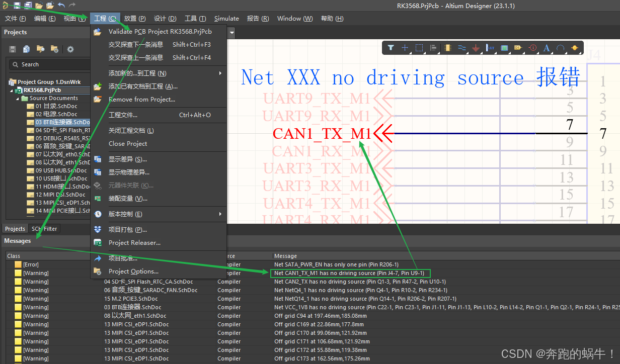Choose Project Releaser... menu entry
Image resolution: width=620 pixels, height=364 pixels.
(x=159, y=243)
